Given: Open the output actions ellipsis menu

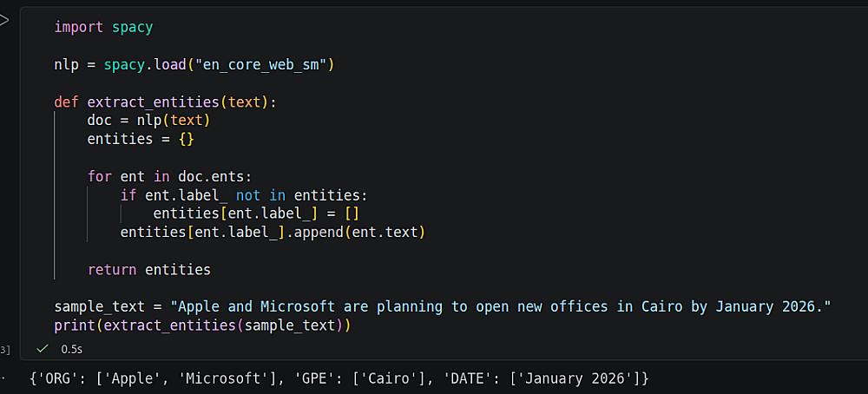Looking at the screenshot, I should coord(3,378).
